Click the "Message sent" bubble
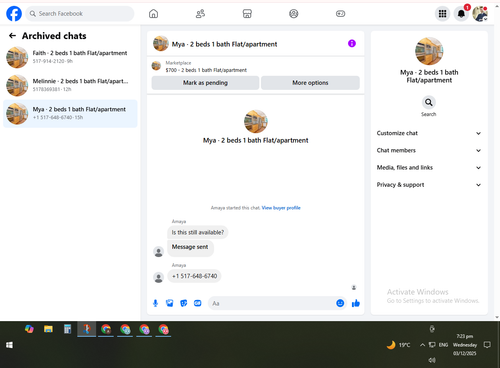 tap(190, 248)
